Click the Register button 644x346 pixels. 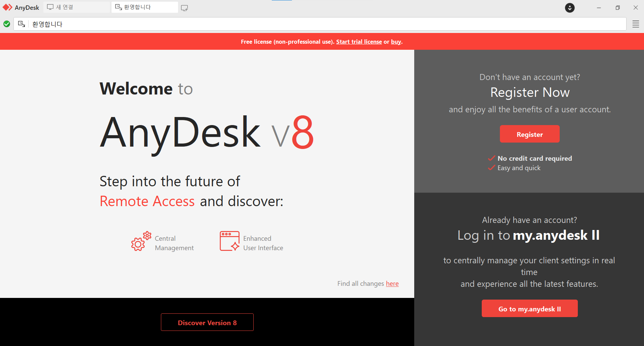tap(529, 134)
